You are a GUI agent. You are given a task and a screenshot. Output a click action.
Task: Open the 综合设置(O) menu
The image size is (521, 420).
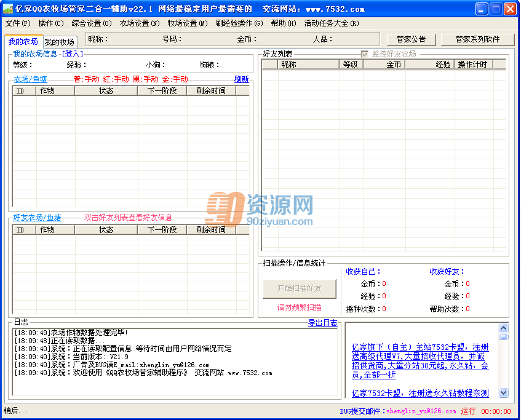[x=92, y=23]
